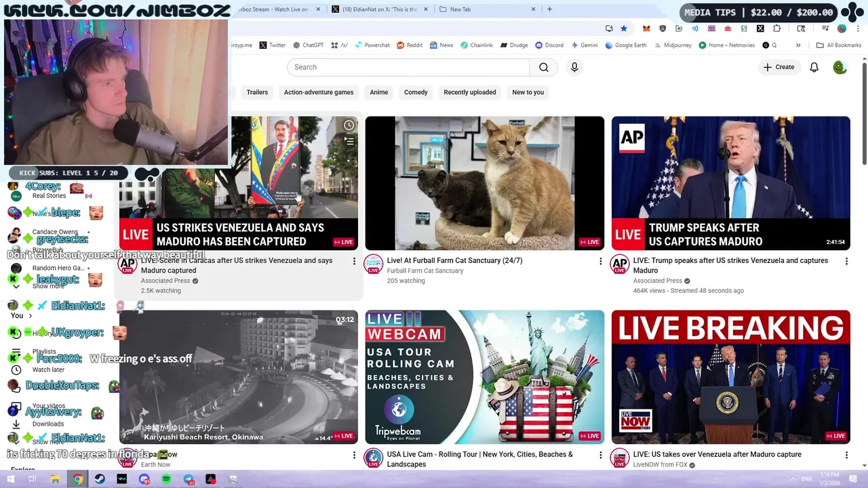Play the USA Tour Rolling Cam thumbnail
Viewport: 868px width, 488px height.
click(485, 377)
